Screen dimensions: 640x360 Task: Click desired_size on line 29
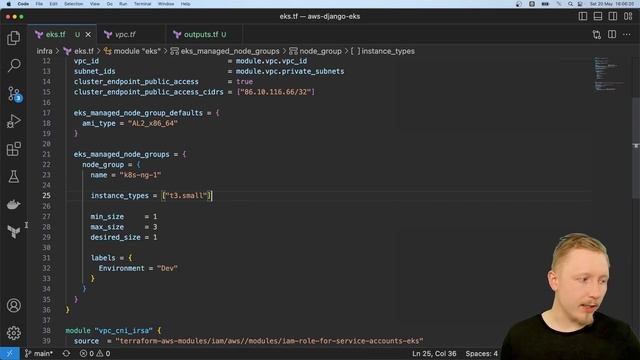116,237
